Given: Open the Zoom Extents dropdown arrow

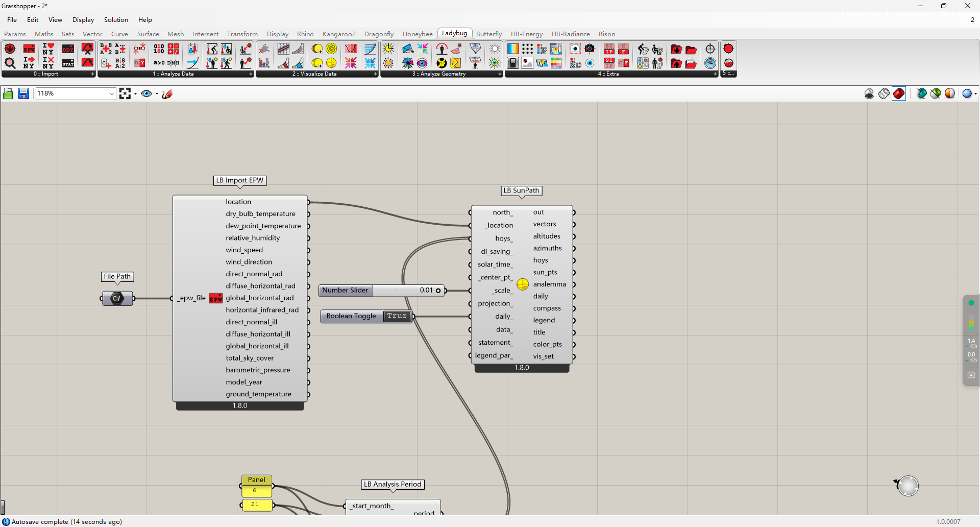Looking at the screenshot, I should 135,94.
